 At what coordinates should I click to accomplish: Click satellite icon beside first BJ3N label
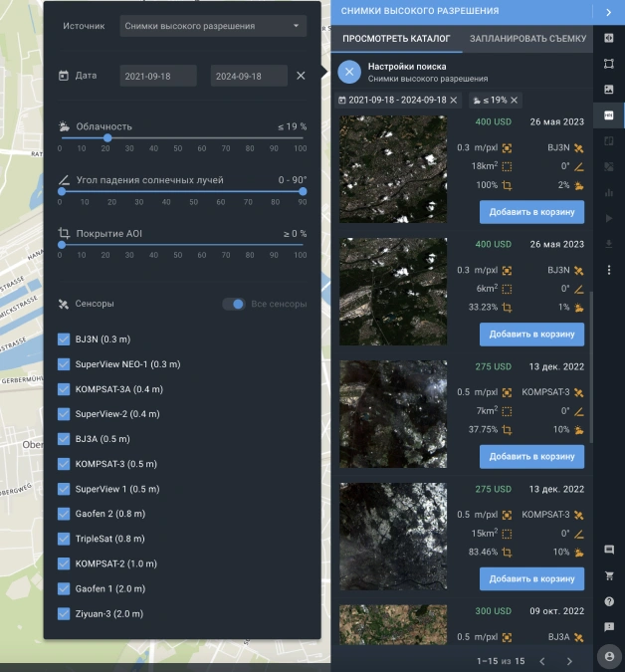(579, 148)
